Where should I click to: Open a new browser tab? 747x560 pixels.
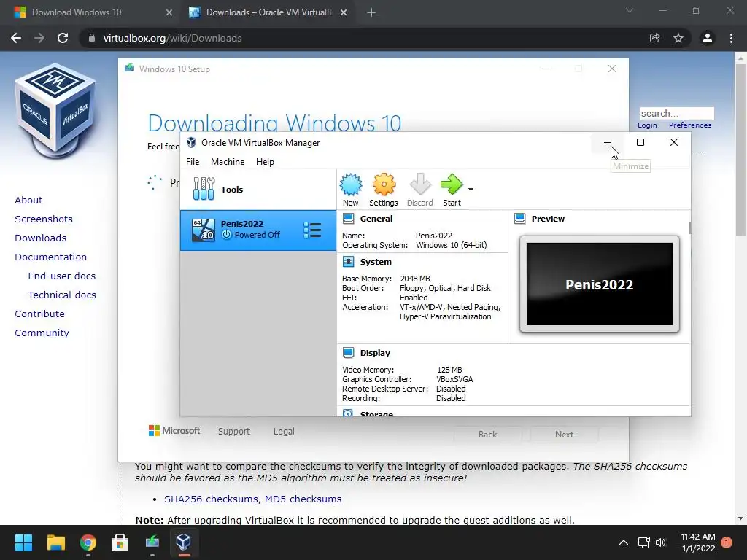[x=371, y=13]
